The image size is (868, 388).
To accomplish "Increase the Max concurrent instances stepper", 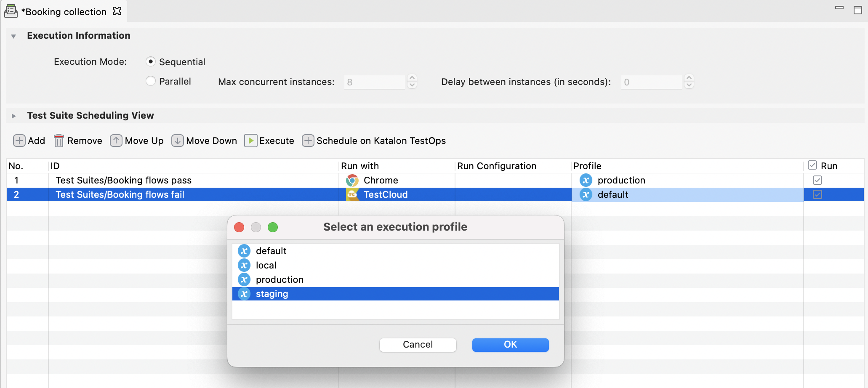I will [x=412, y=78].
